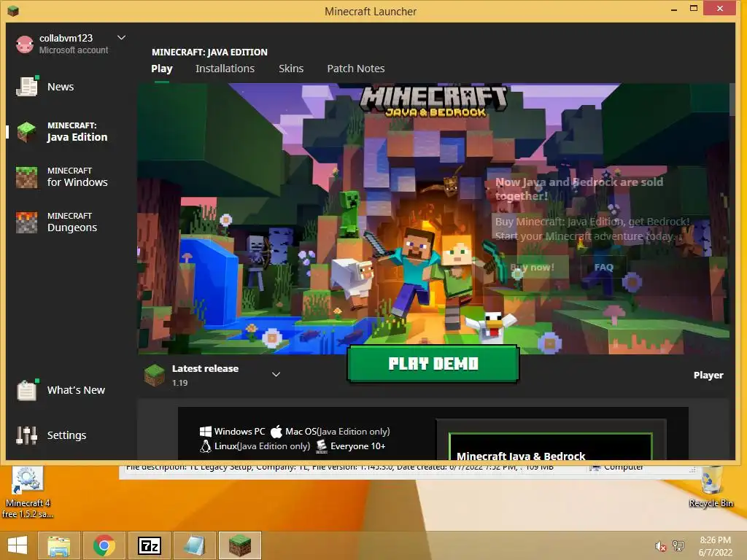Click the Everyone 10+ rating icon
This screenshot has height=560, width=747.
(322, 446)
